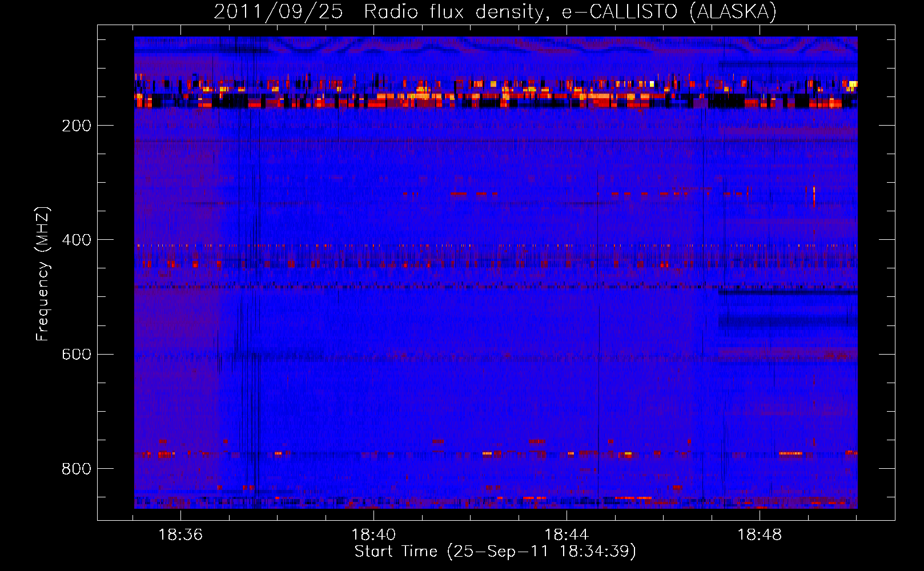Click the '18:44' time axis label
The image size is (924, 571).
(567, 535)
